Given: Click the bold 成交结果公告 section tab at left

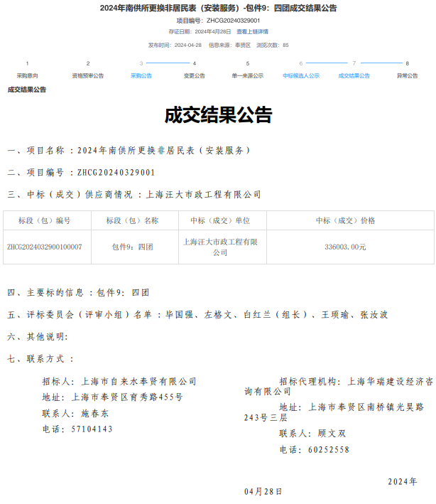Looking at the screenshot, I should click(27, 90).
